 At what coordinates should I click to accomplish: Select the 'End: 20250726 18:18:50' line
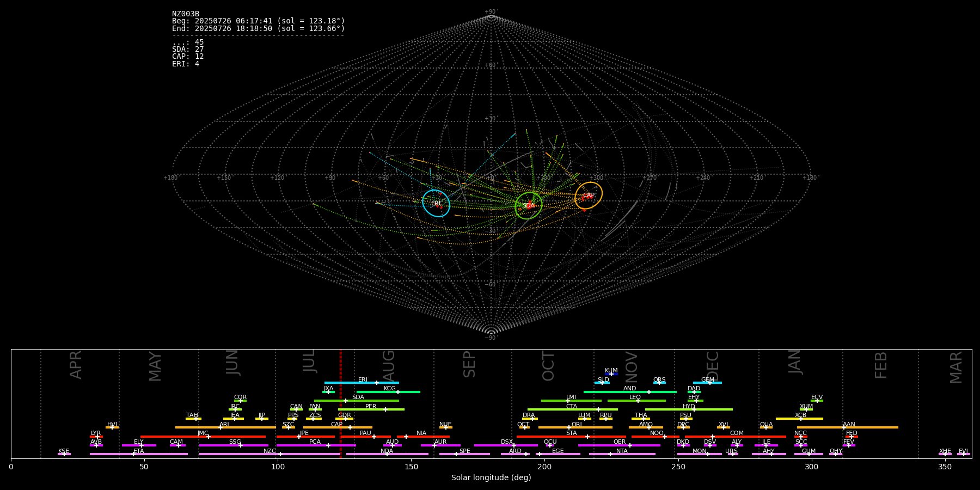click(x=259, y=28)
